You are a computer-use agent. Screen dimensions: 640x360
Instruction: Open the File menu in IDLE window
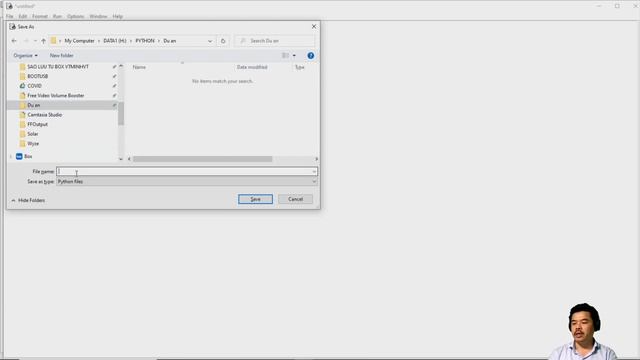point(10,16)
